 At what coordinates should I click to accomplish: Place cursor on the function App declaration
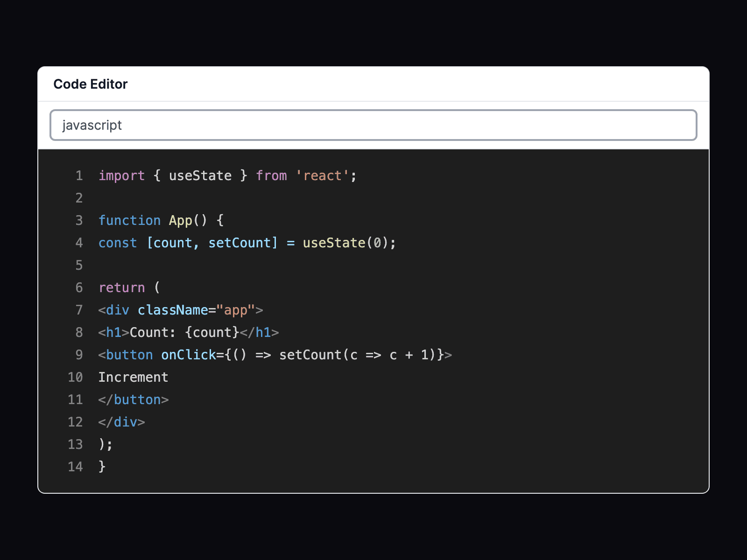click(x=154, y=220)
